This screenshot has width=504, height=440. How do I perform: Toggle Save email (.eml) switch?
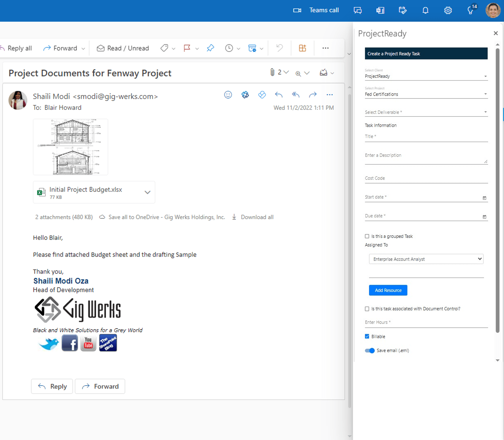(370, 351)
